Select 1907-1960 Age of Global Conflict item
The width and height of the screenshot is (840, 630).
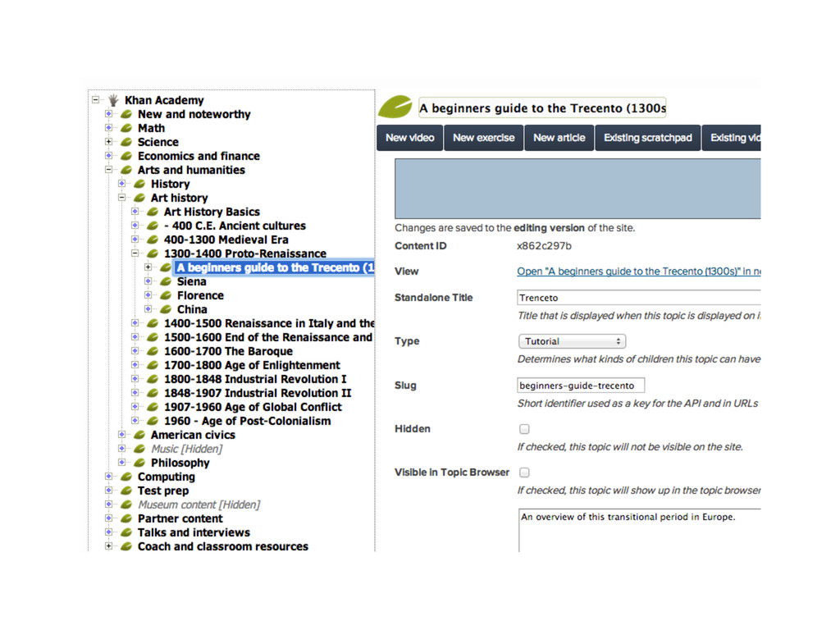point(253,407)
